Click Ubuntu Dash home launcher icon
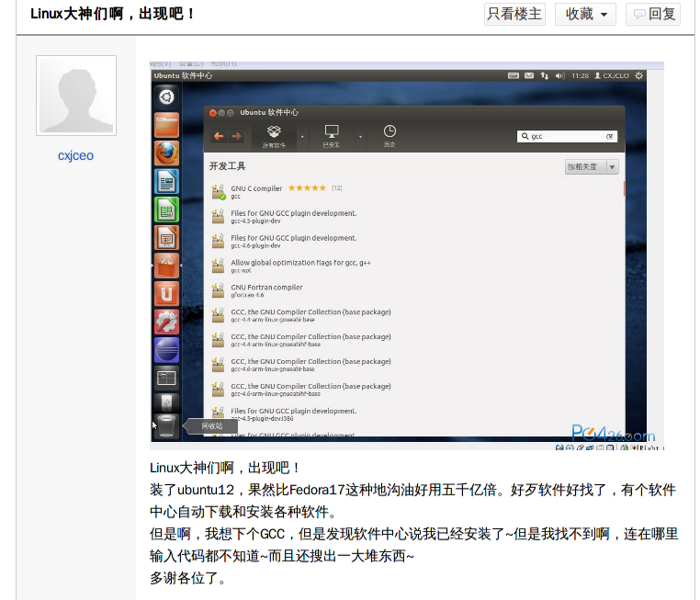The image size is (700, 600). click(x=166, y=96)
